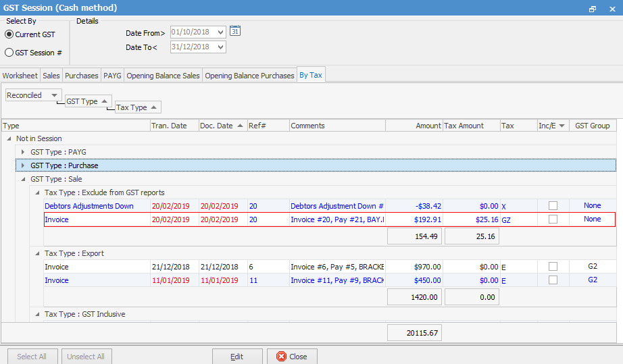Screen dimensions: 623x364
Task: Switch to the Worksheet tab
Action: [20, 76]
